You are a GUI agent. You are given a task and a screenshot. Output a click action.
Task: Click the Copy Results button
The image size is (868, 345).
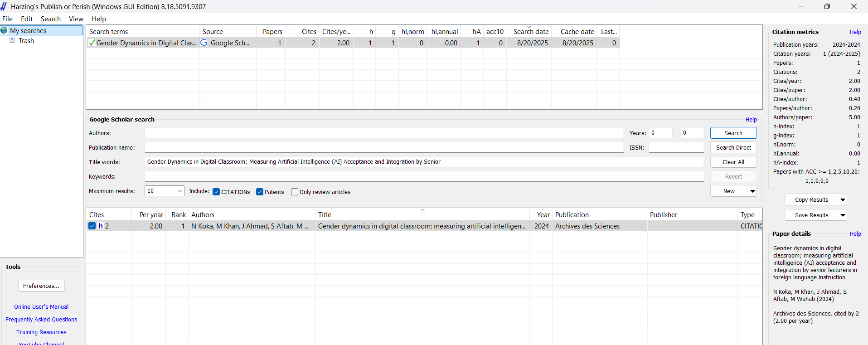811,199
